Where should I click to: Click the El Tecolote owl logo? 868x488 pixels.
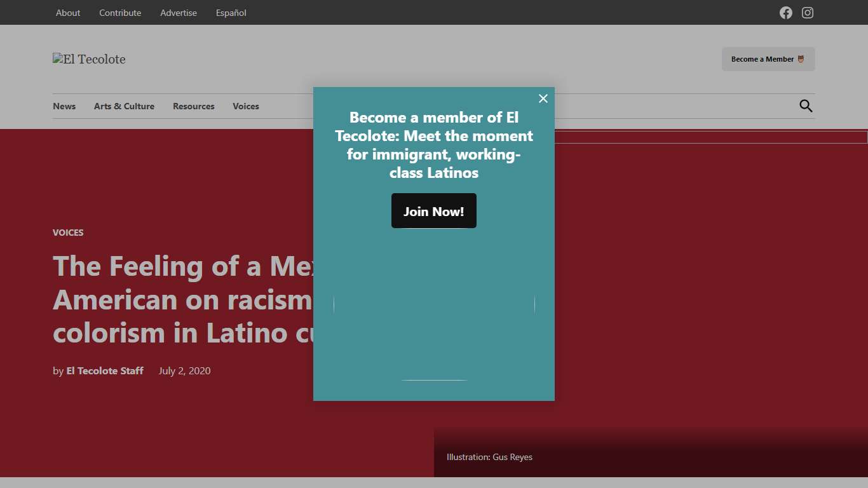(x=89, y=59)
